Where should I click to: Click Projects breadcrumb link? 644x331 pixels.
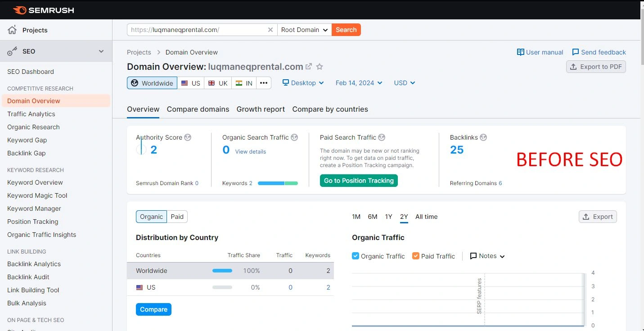coord(139,52)
